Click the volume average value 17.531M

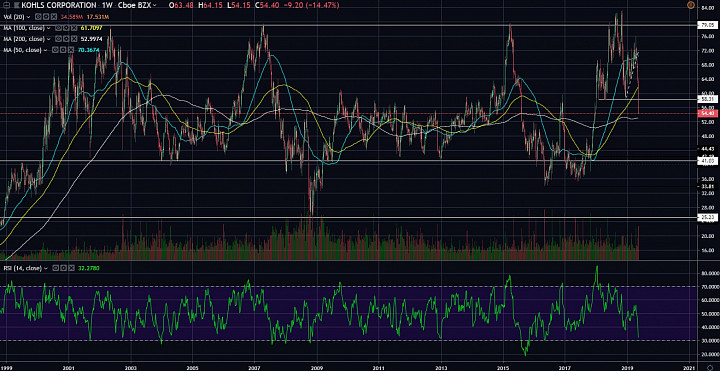click(98, 17)
